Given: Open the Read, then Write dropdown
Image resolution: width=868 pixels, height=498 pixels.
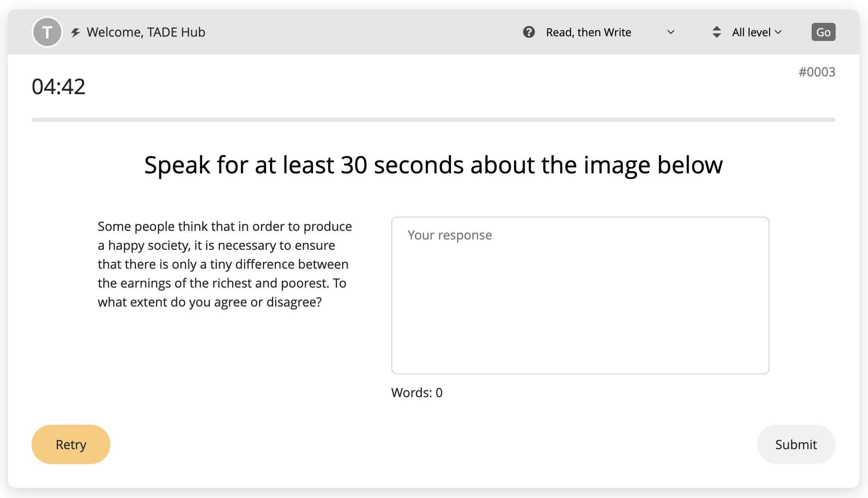Looking at the screenshot, I should point(610,32).
